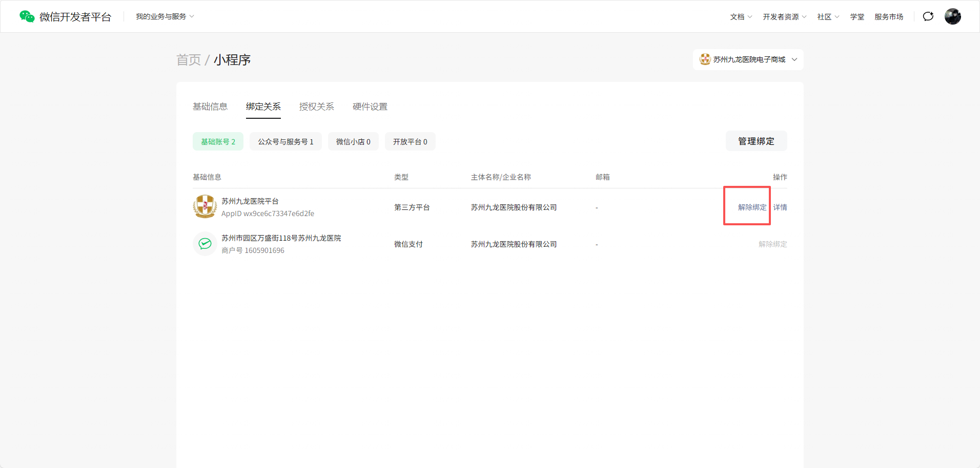Switch to the 授权关系 tab
The image size is (980, 468).
point(317,107)
